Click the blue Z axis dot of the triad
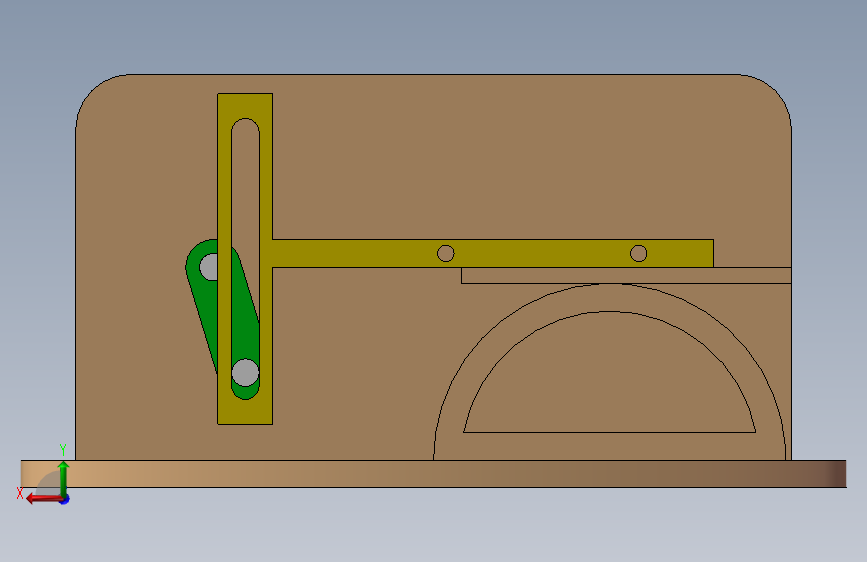The height and width of the screenshot is (562, 867). [65, 500]
